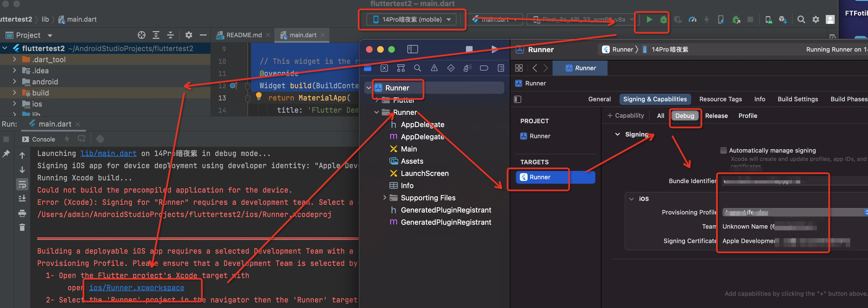This screenshot has width=868, height=308.
Task: Click the Bundle Identifier field
Action: click(x=794, y=181)
